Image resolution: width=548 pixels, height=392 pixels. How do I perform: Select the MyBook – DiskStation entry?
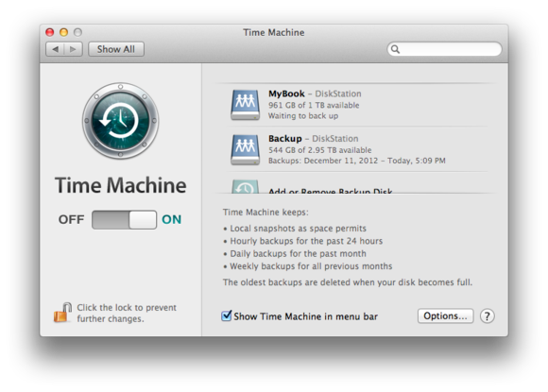(x=356, y=105)
